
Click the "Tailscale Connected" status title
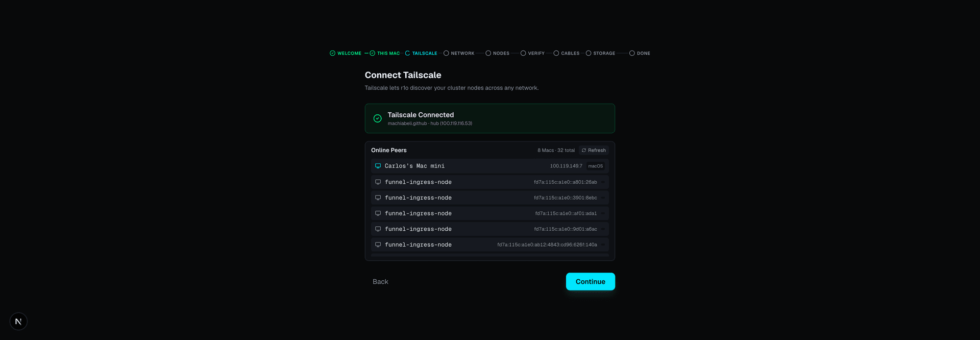tap(421, 115)
